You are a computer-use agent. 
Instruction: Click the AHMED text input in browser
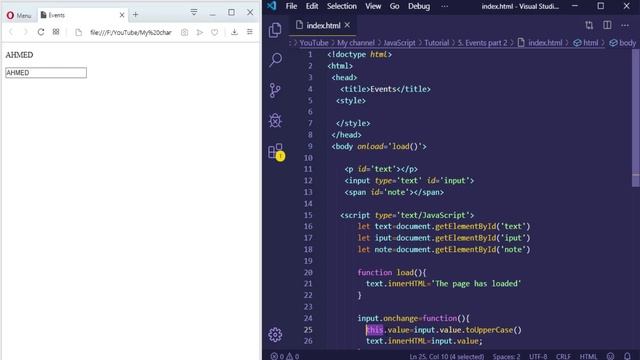tap(46, 73)
